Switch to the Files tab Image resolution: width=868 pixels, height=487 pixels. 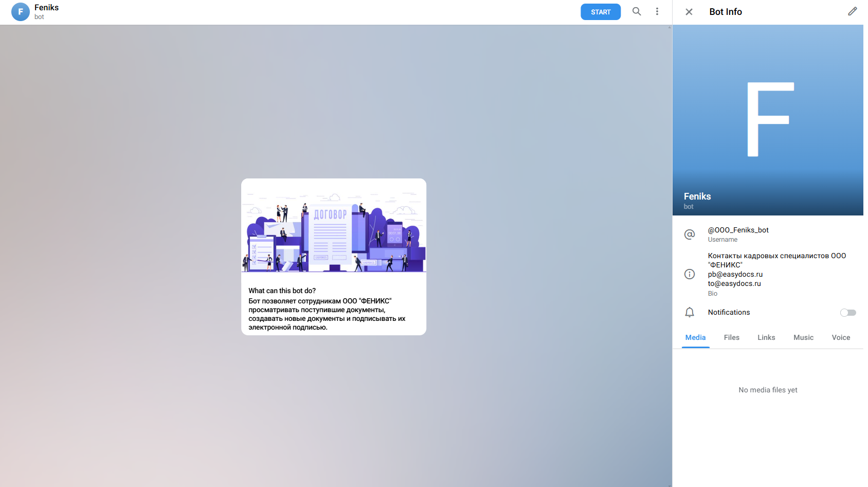[731, 337]
